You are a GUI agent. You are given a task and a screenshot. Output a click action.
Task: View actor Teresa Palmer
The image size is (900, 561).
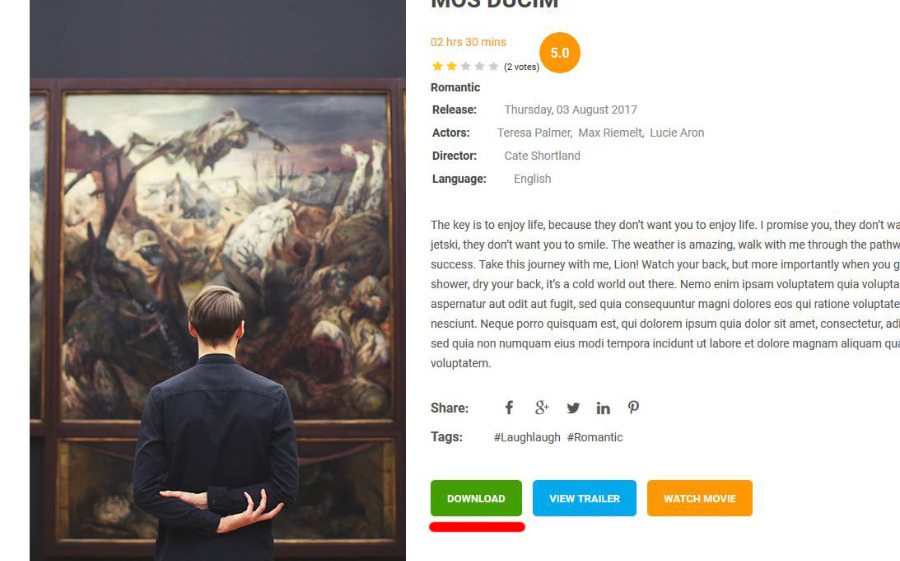point(534,133)
